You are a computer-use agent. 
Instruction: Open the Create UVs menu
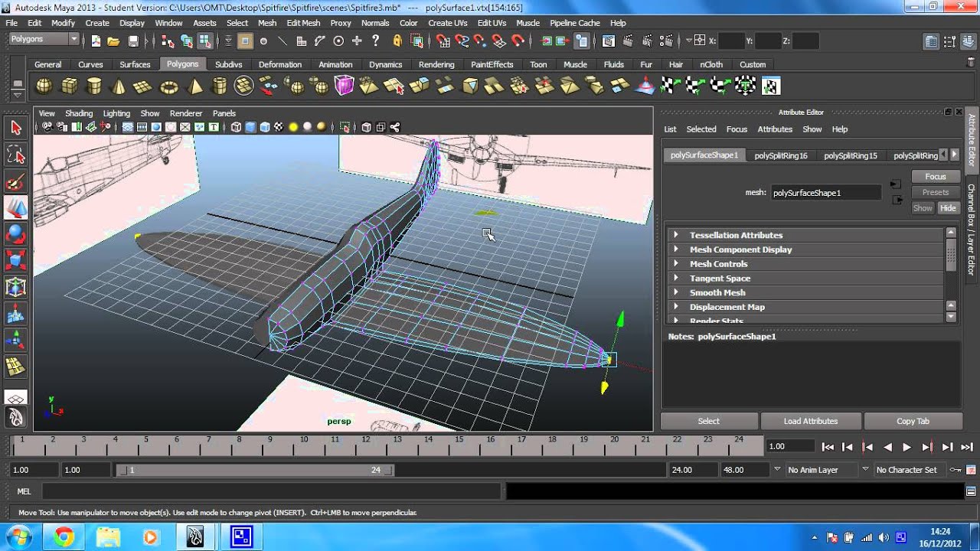(447, 23)
